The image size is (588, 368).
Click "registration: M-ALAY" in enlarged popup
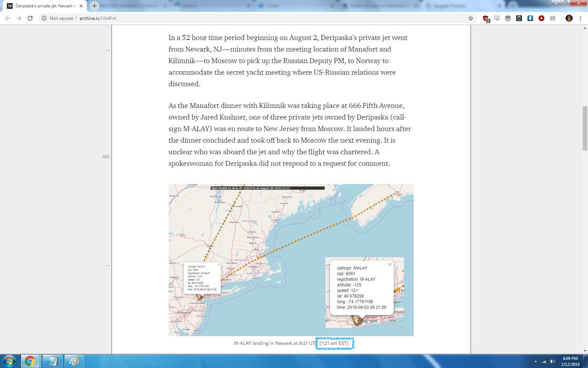pyautogui.click(x=356, y=279)
